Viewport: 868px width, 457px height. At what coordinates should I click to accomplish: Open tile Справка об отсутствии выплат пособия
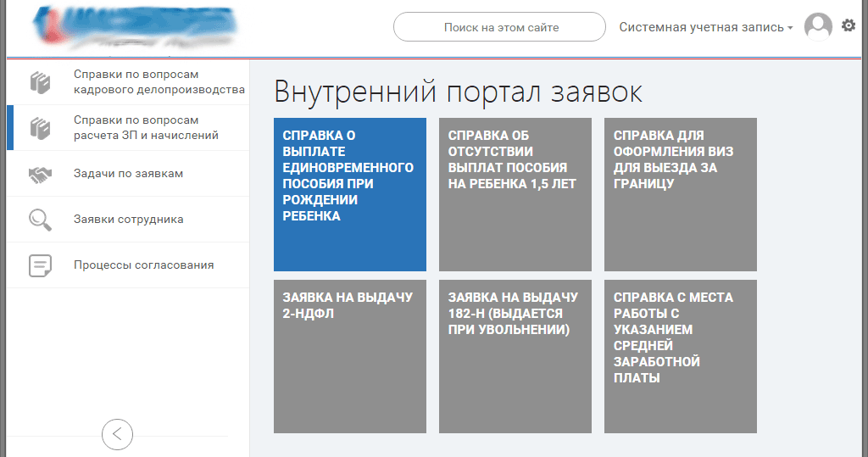click(x=515, y=194)
